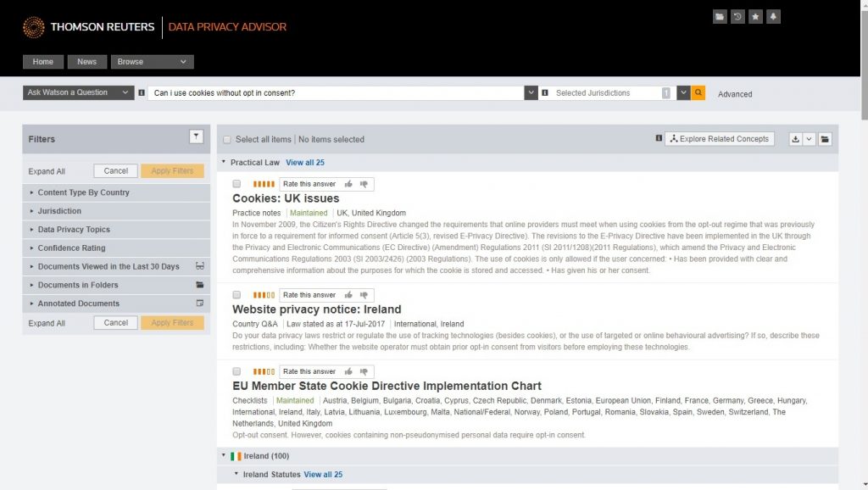This screenshot has width=868, height=490.
Task: Expand the Jurisdiction filter
Action: click(x=116, y=211)
